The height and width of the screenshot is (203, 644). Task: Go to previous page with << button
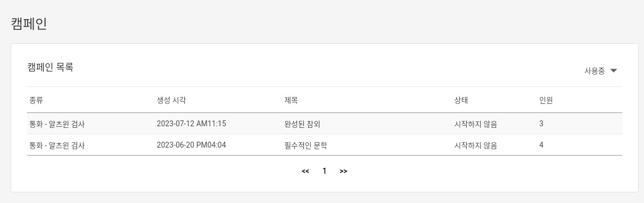coord(306,171)
